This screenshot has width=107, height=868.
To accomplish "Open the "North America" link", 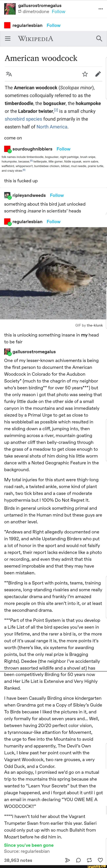I will [x=52, y=127].
